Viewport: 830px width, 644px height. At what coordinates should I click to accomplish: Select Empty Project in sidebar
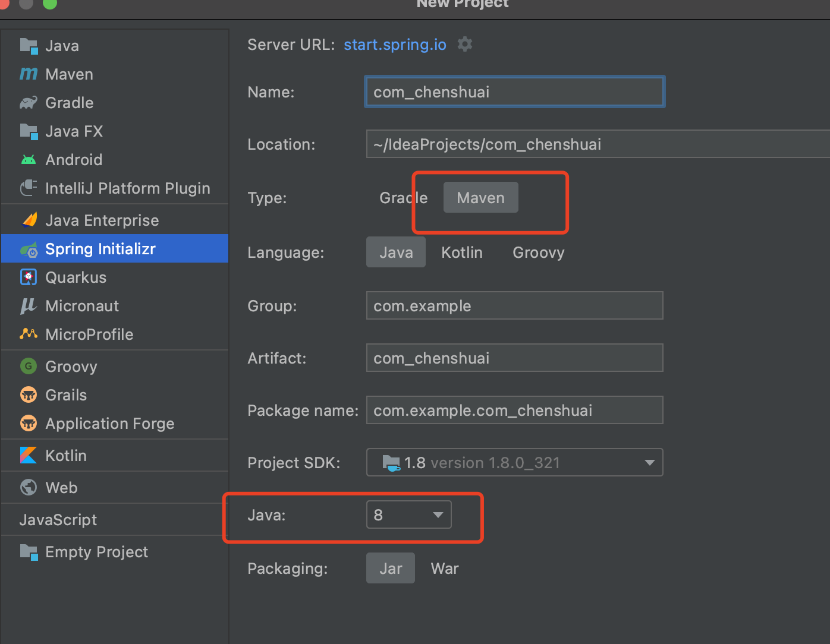(96, 551)
